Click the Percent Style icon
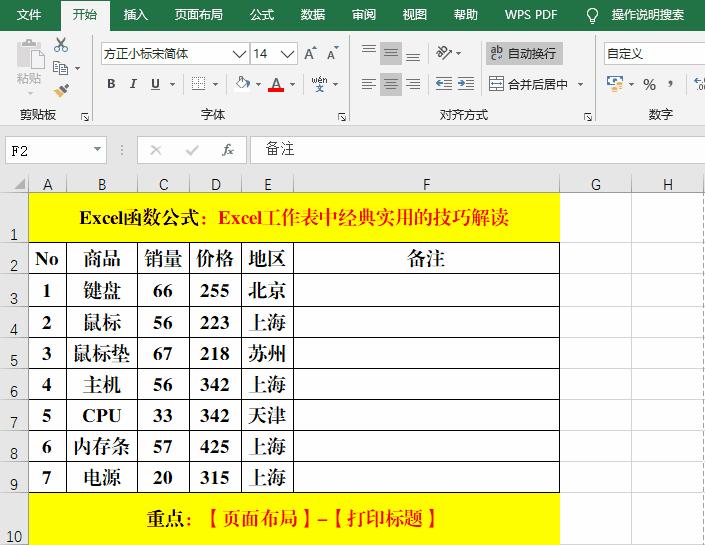 click(x=649, y=84)
